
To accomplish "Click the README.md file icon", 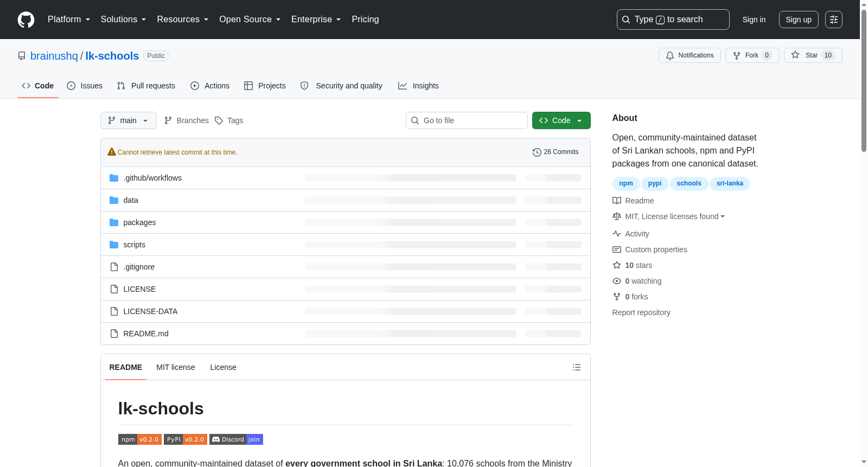I will [114, 334].
